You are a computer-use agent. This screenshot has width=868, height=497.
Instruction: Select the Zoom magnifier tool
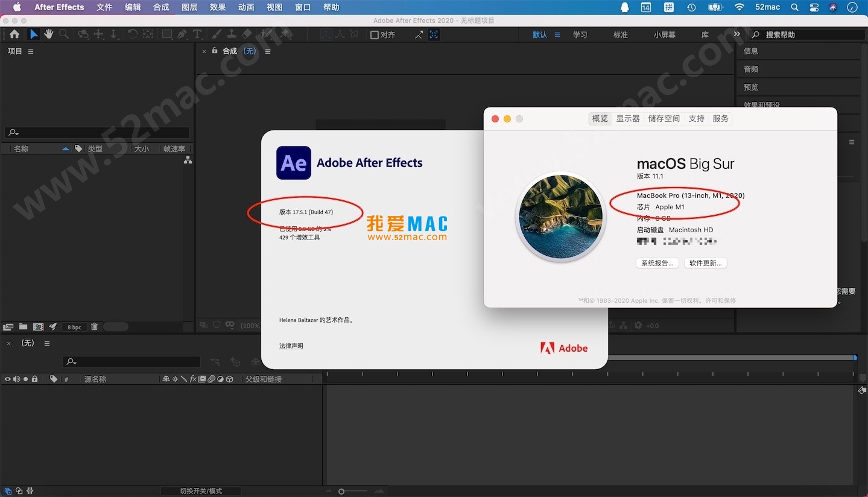coord(63,34)
